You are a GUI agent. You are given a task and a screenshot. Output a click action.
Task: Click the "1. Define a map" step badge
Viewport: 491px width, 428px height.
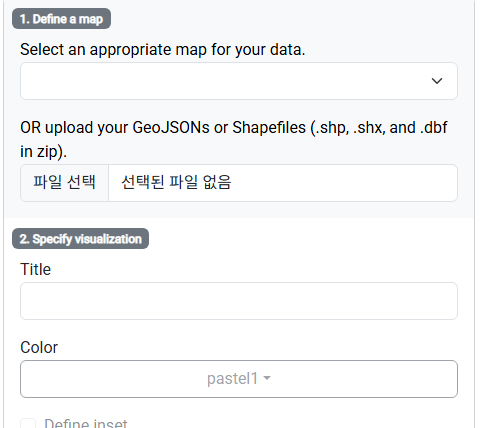(x=61, y=19)
